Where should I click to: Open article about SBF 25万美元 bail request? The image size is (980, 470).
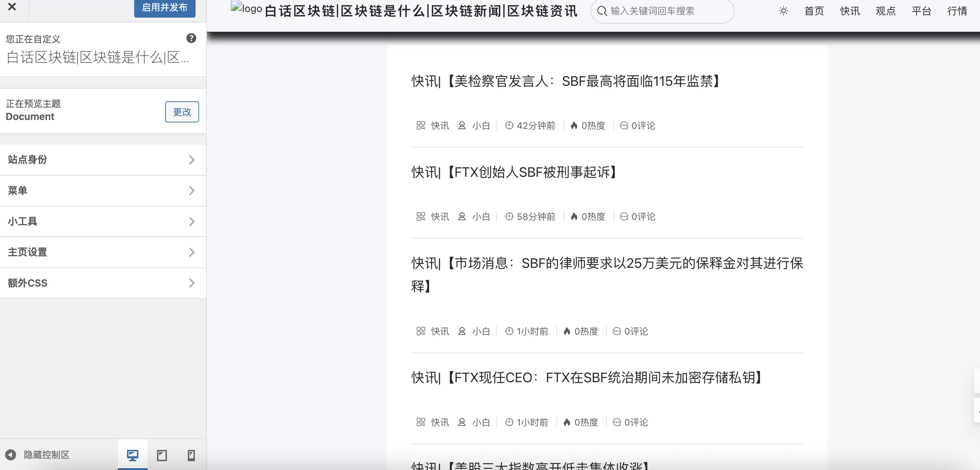[x=607, y=274]
